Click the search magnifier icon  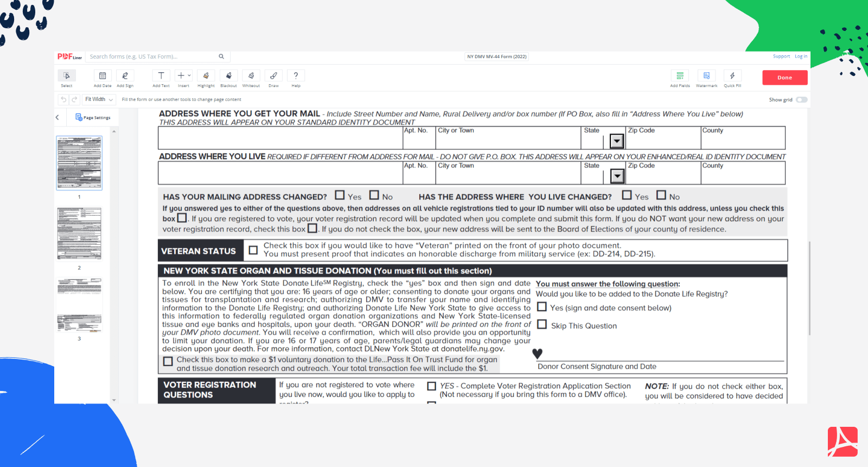(x=221, y=56)
